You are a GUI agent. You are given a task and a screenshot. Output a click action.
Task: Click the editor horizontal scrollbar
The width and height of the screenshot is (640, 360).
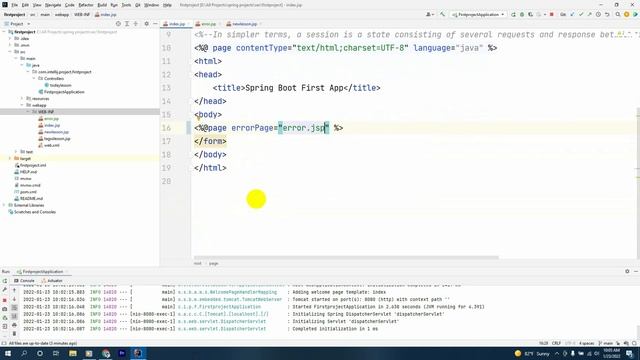(346, 258)
